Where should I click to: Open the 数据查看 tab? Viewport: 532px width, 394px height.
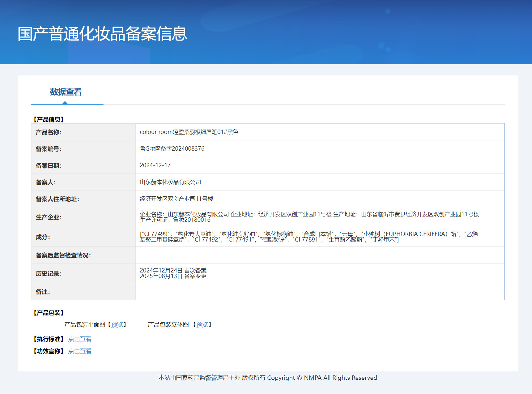coord(66,92)
